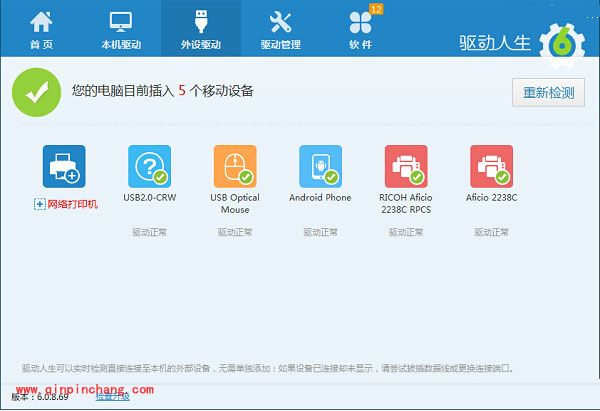The height and width of the screenshot is (411, 600).
Task: Open the 首页 home icon
Action: click(x=41, y=22)
